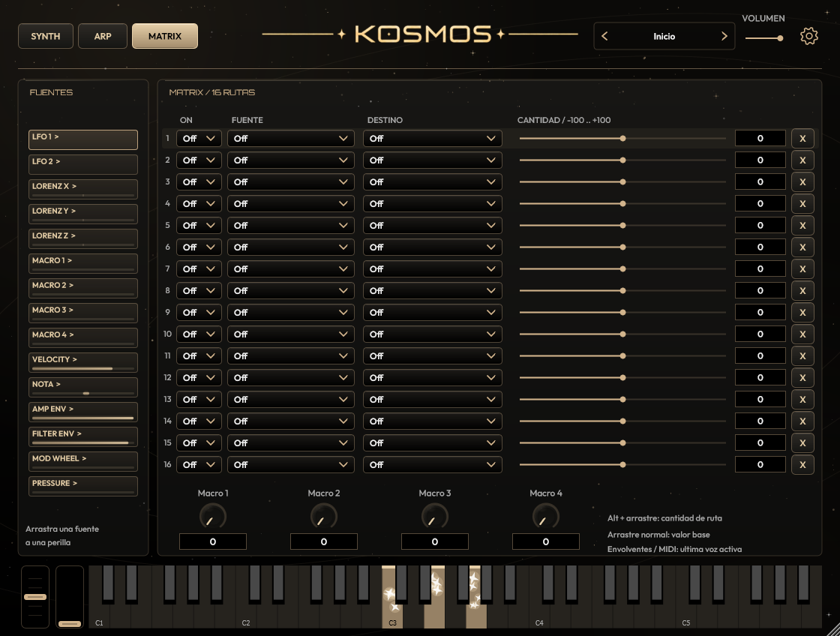Open the ON dropdown for route 11
Screen dimensions: 840x636
[x=199, y=355]
